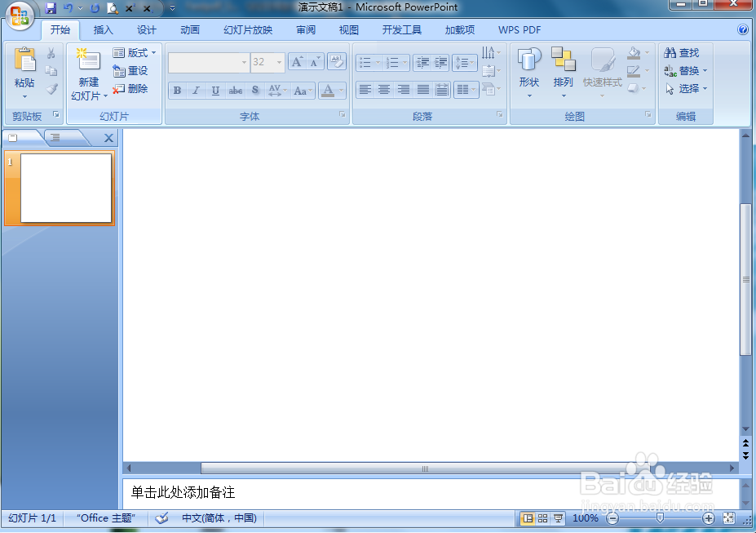The width and height of the screenshot is (756, 533).
Task: Open the Office button menu
Action: (x=19, y=16)
